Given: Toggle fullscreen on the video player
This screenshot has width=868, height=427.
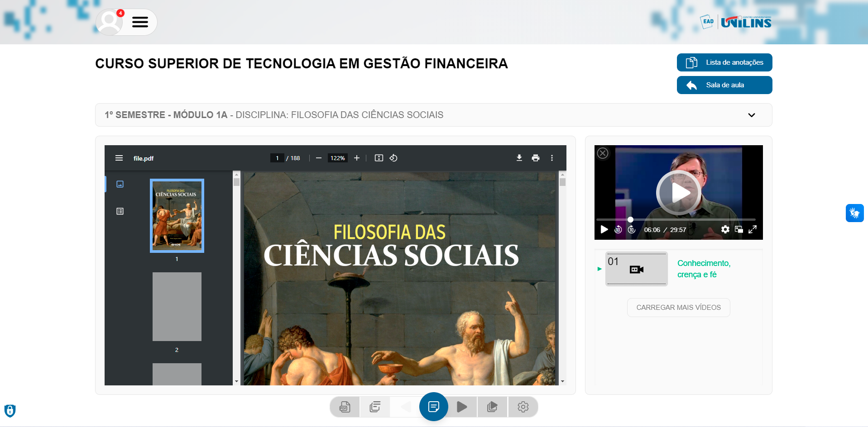Looking at the screenshot, I should click(753, 230).
